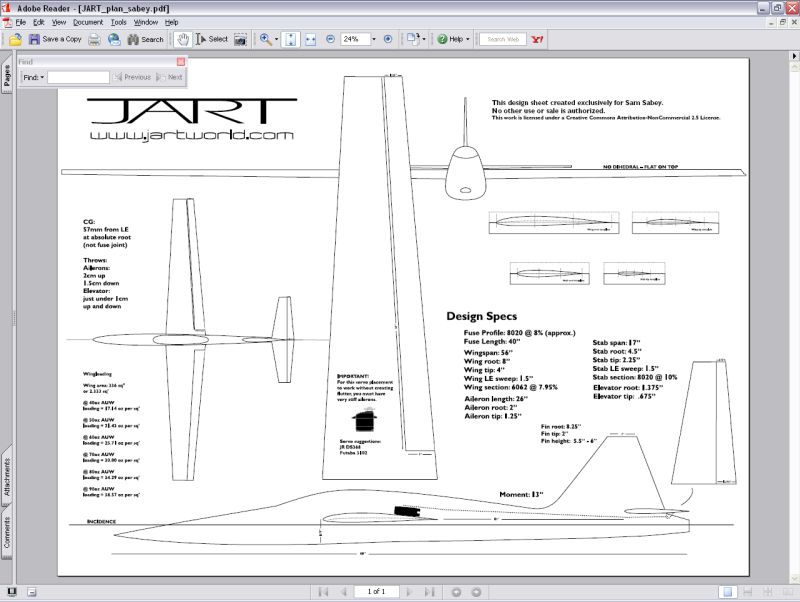The height and width of the screenshot is (602, 800).
Task: Click the 'Moment: 13"' label
Action: point(521,494)
